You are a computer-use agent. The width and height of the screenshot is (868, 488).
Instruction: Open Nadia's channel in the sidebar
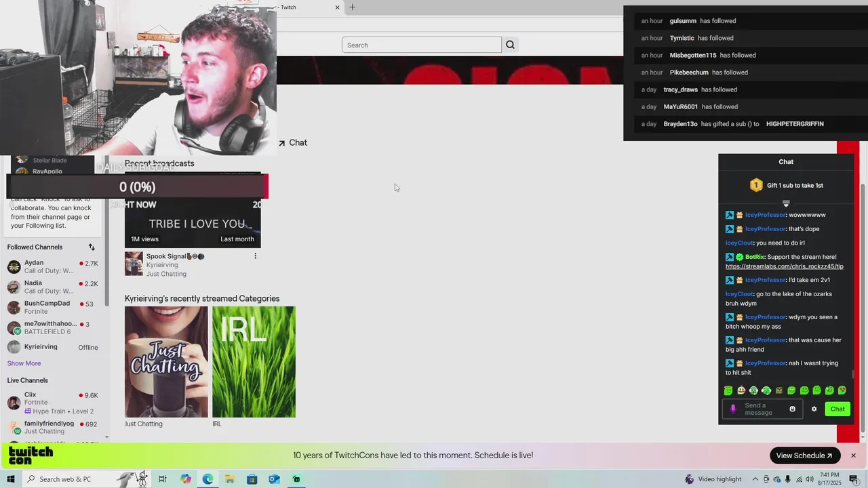pos(52,287)
